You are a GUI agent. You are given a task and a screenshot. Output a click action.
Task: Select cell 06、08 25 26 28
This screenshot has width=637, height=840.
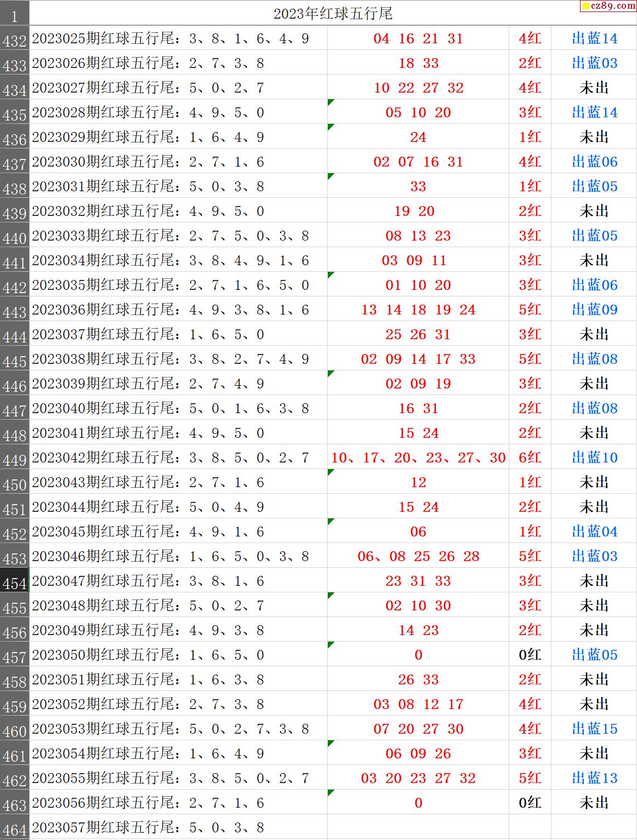coord(418,556)
